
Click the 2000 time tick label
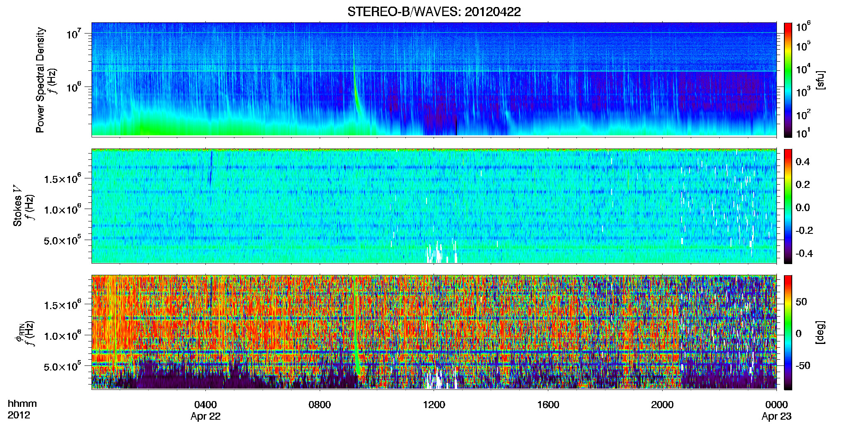pos(662,405)
